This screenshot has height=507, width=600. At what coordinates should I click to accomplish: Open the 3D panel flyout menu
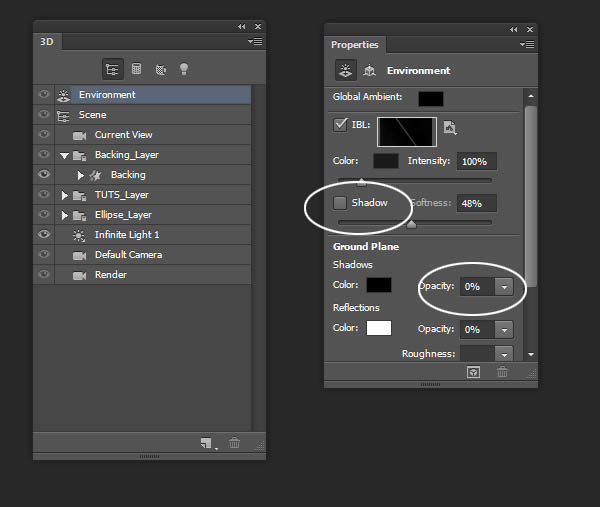click(255, 41)
